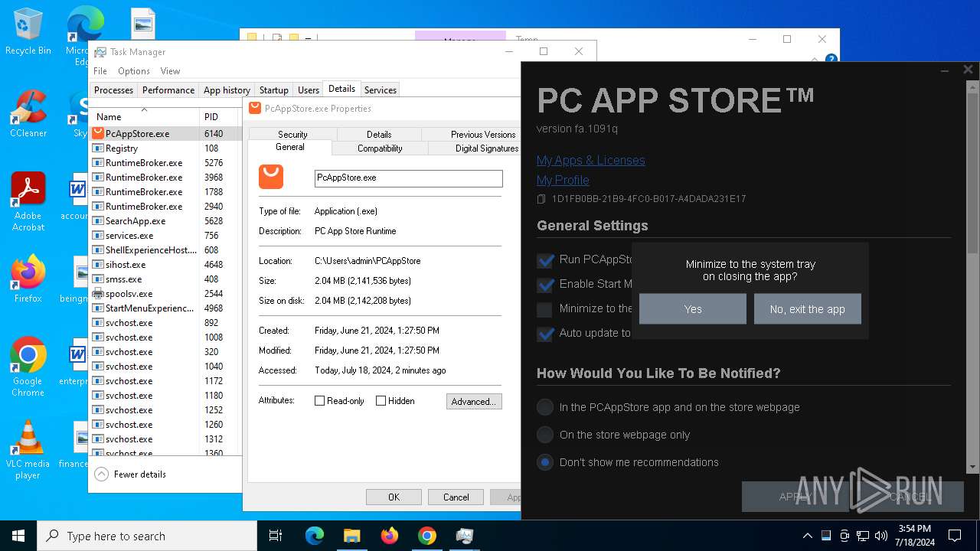980x551 pixels.
Task: Open Adobe Acrobat desktop shortcut
Action: [28, 202]
